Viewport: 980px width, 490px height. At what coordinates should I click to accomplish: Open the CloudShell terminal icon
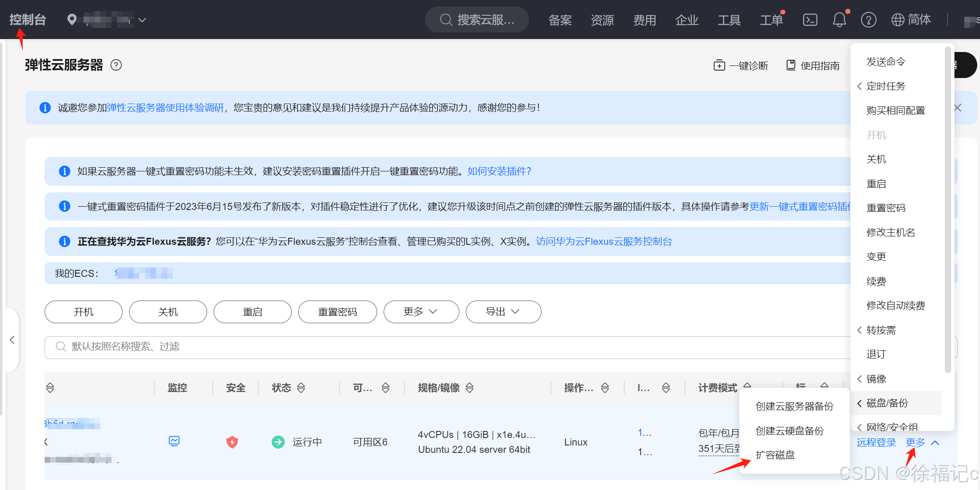click(x=810, y=20)
